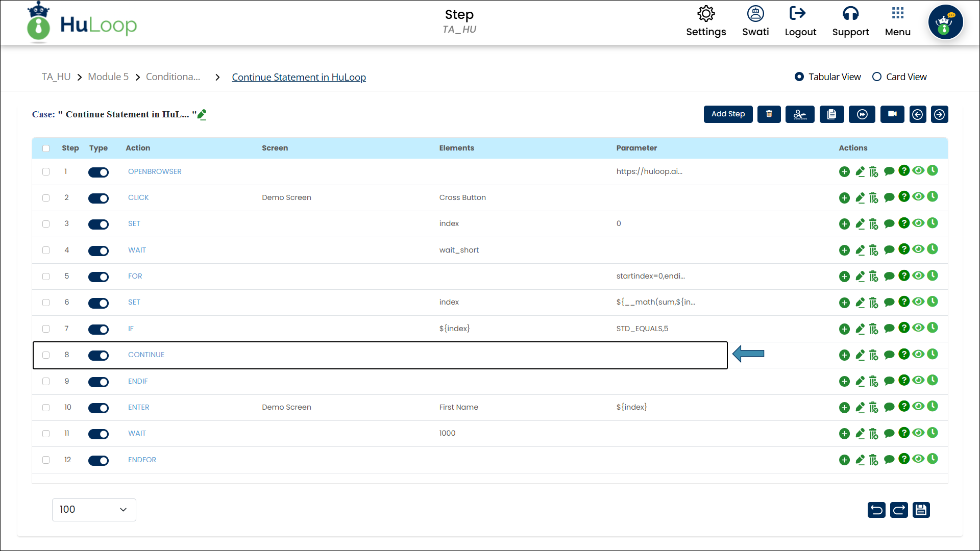Edit the OPENBROWSER step with pencil icon
The width and height of the screenshot is (980, 551).
pyautogui.click(x=860, y=171)
